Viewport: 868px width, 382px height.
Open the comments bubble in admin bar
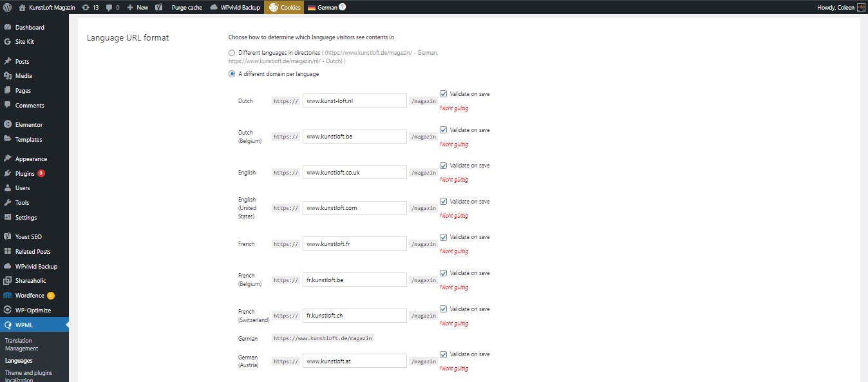pyautogui.click(x=113, y=7)
